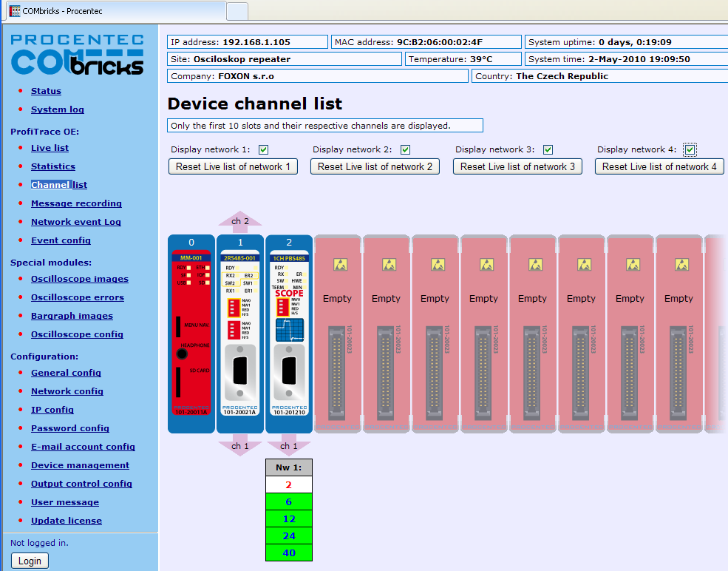The height and width of the screenshot is (571, 728).
Task: Toggle the Display network 2 checkbox
Action: tap(405, 149)
